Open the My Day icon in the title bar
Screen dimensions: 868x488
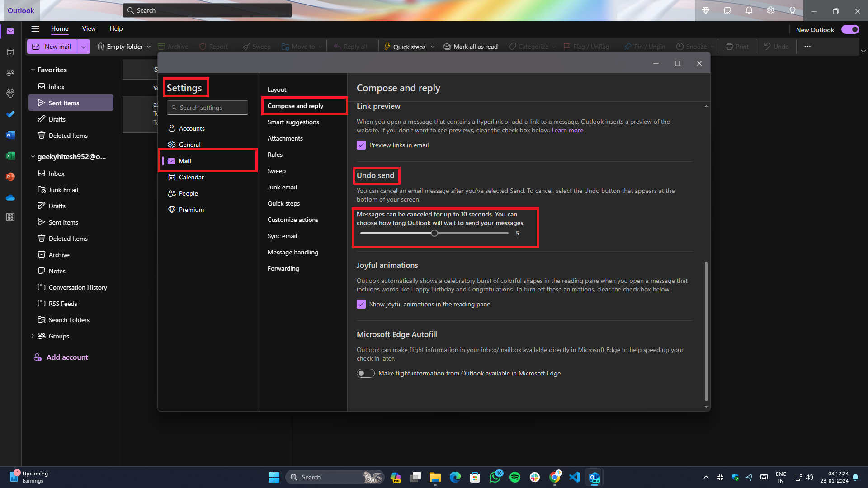pos(727,10)
